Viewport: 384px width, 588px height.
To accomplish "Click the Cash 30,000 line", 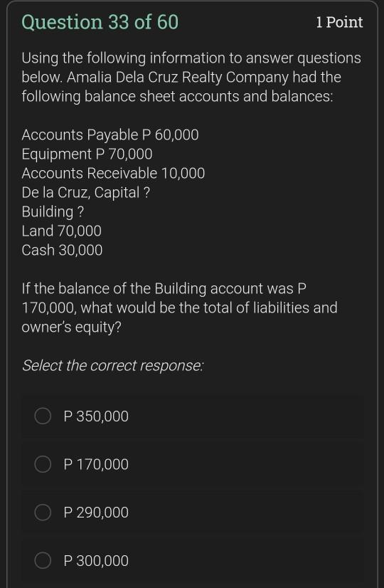I will pos(62,250).
